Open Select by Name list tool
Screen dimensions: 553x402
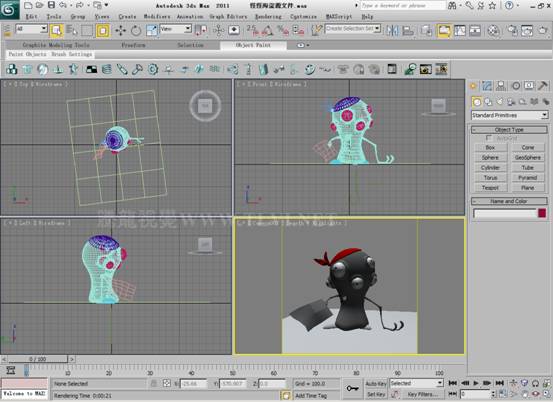pos(72,31)
